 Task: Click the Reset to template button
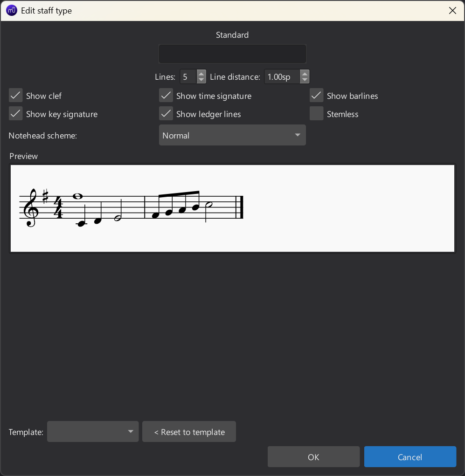(x=189, y=432)
